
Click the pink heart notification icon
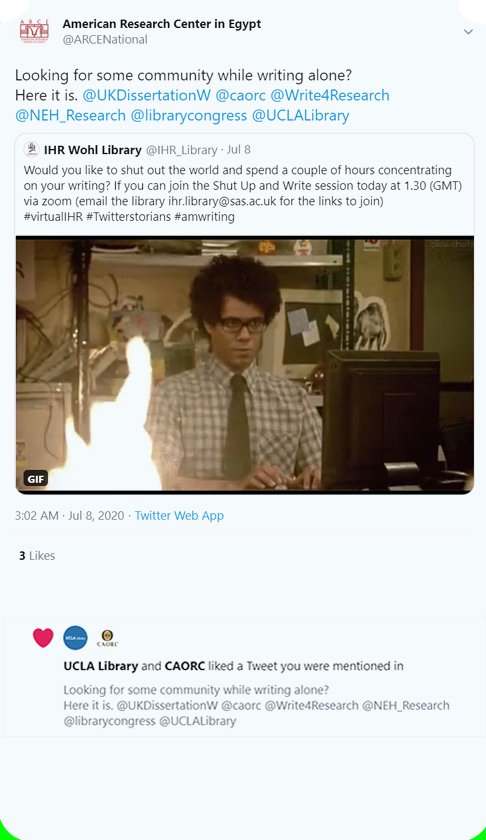[43, 638]
